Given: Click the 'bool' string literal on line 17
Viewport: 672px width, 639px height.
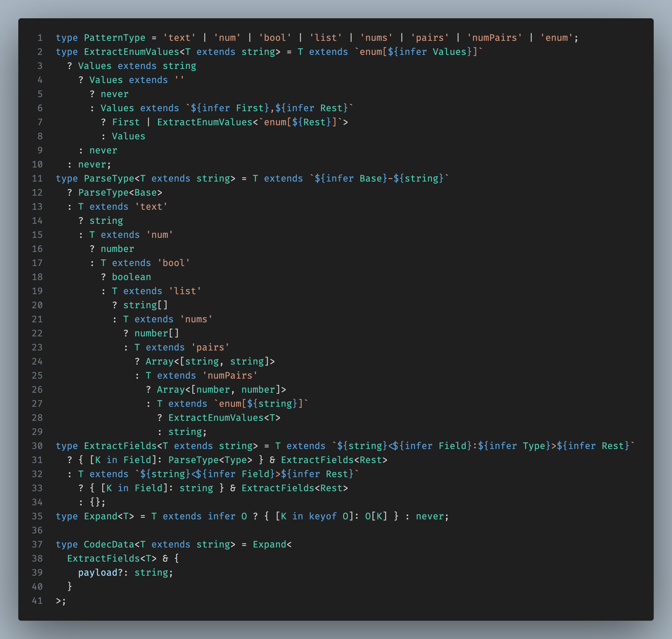Looking at the screenshot, I should pyautogui.click(x=173, y=263).
